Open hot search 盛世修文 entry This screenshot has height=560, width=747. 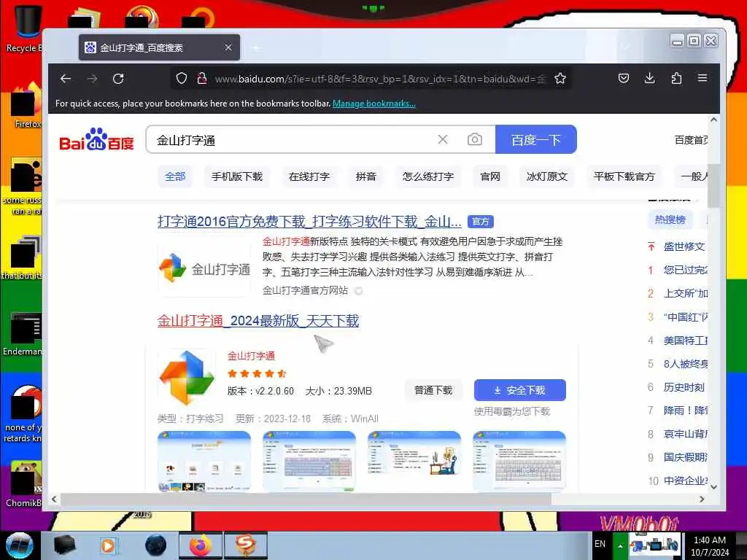tap(684, 246)
